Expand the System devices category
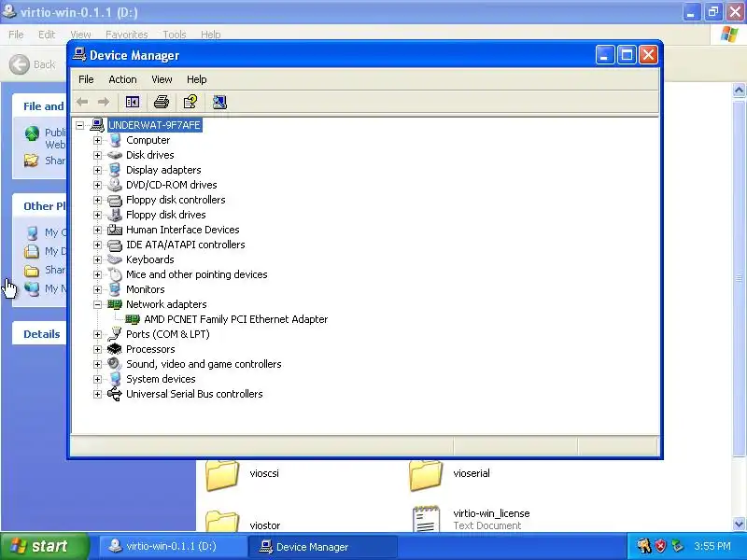Viewport: 747px width, 560px height. (98, 379)
